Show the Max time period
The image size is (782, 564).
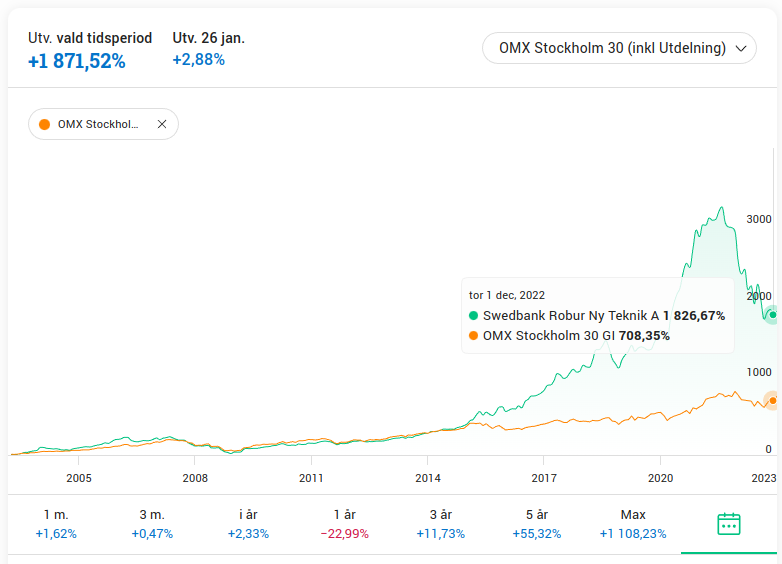pos(633,524)
